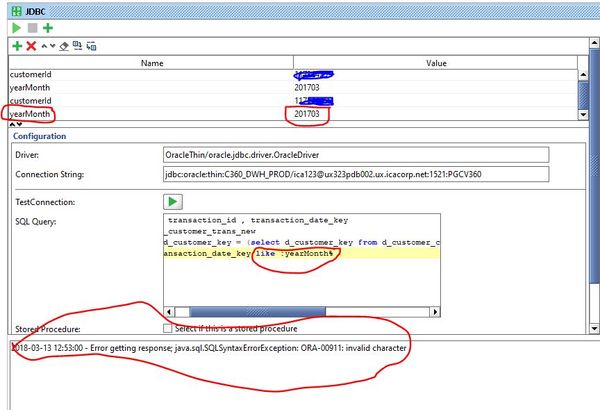Click the load properties icon after the eraser

pos(77,46)
